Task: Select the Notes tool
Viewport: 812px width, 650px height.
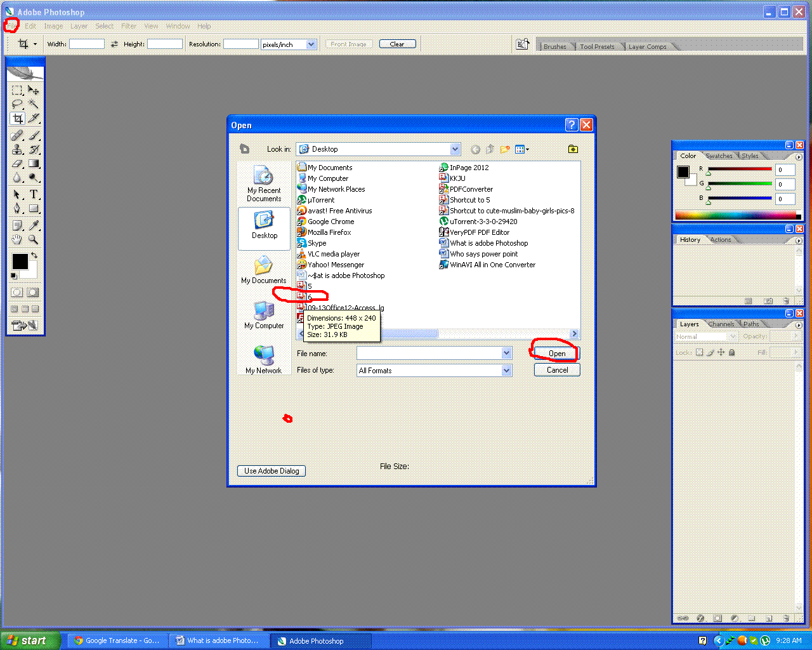Action: pos(17,225)
